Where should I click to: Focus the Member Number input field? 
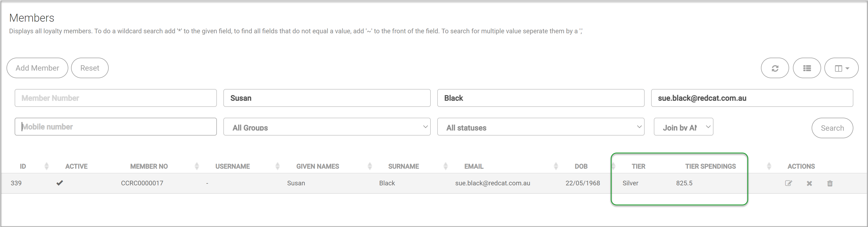click(x=115, y=98)
